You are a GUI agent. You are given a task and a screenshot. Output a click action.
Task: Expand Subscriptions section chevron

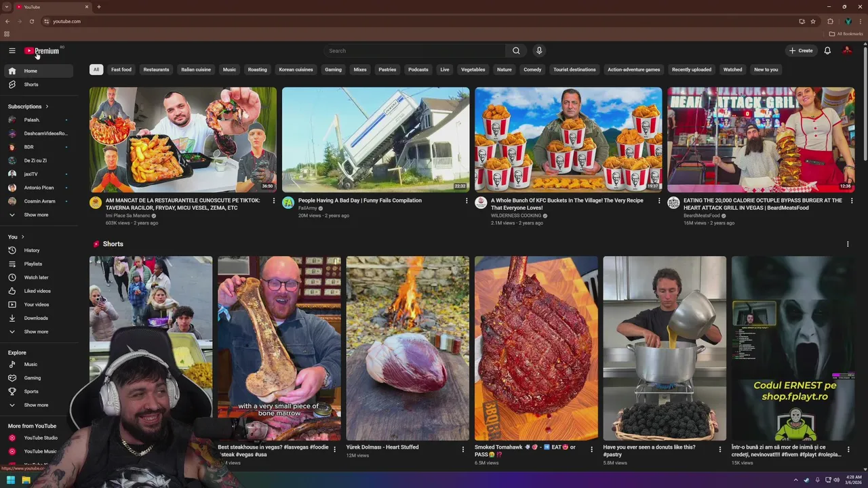click(47, 106)
